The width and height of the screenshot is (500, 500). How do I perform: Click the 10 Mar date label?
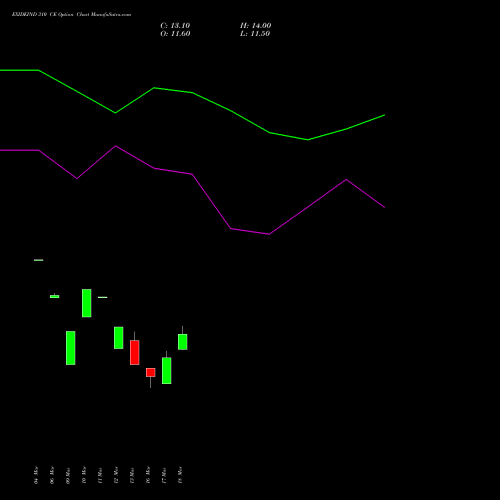[x=84, y=475]
